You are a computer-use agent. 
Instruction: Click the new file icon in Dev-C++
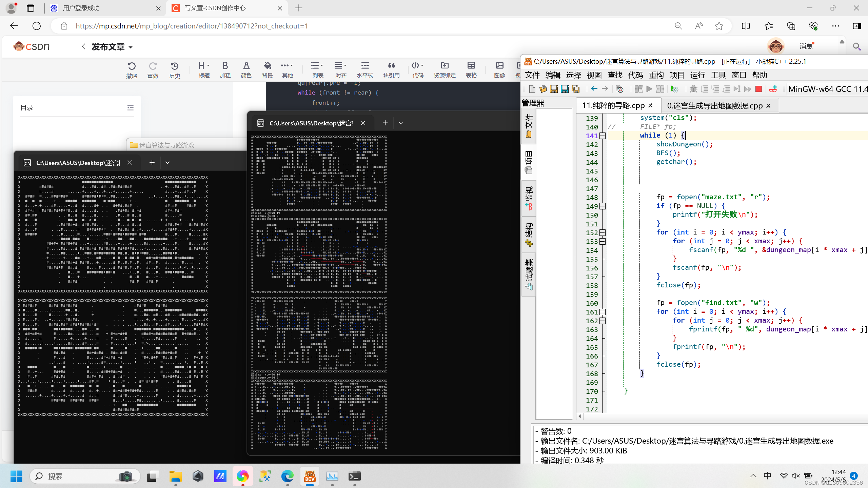(x=532, y=89)
